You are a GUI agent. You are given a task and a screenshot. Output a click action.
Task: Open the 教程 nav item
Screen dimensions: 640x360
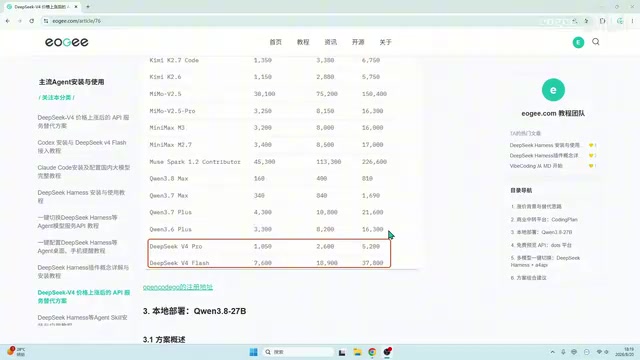(303, 42)
